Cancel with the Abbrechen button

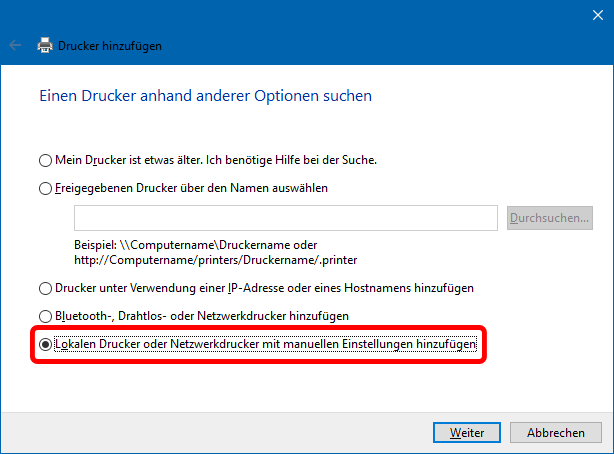tap(556, 433)
